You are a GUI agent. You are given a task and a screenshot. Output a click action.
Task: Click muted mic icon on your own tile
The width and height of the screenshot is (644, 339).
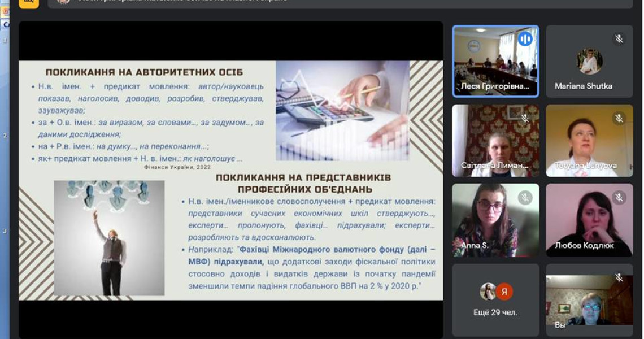[619, 278]
